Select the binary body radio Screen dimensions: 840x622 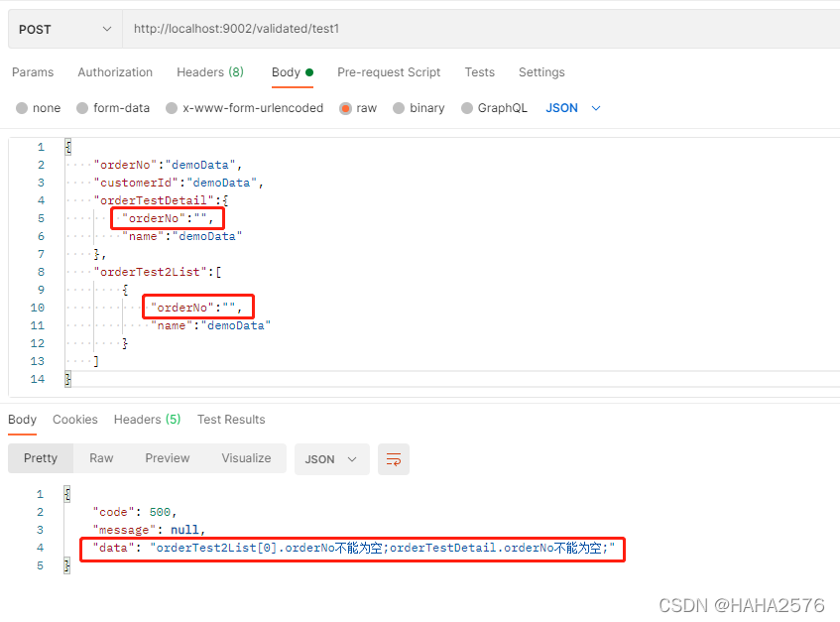[x=399, y=108]
